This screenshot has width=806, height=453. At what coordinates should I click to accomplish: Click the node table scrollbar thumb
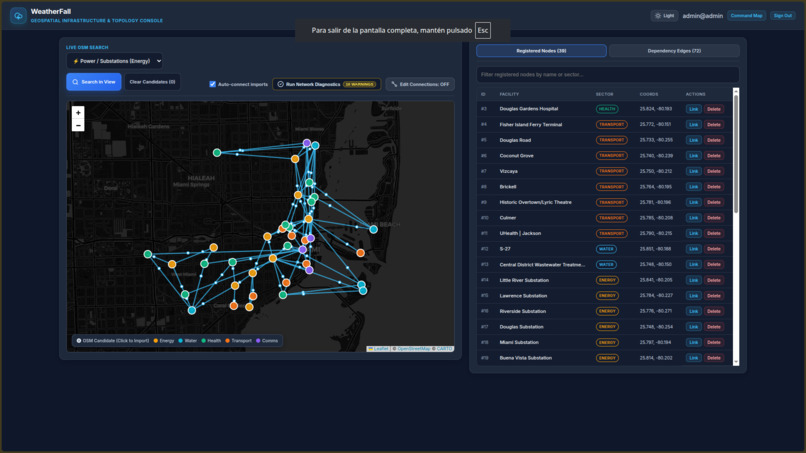click(x=736, y=153)
